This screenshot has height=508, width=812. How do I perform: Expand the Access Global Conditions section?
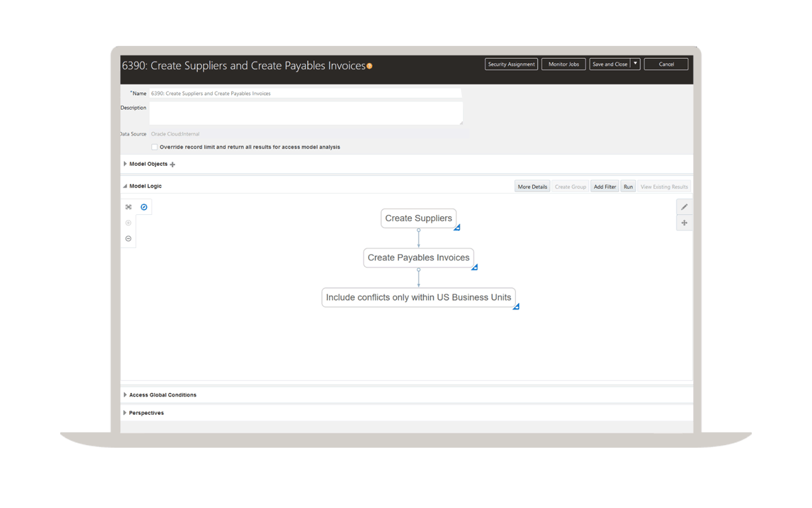125,395
